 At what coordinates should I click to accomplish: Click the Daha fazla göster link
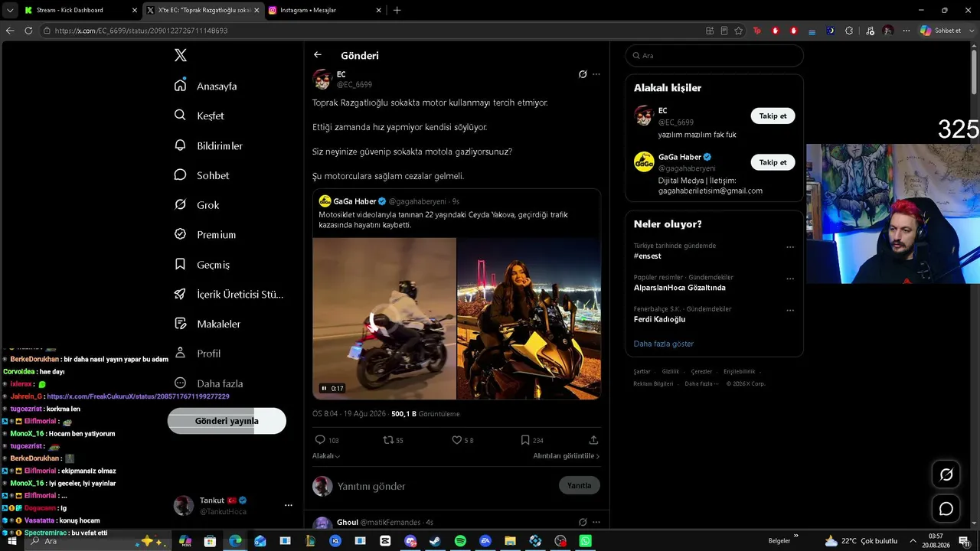point(664,344)
